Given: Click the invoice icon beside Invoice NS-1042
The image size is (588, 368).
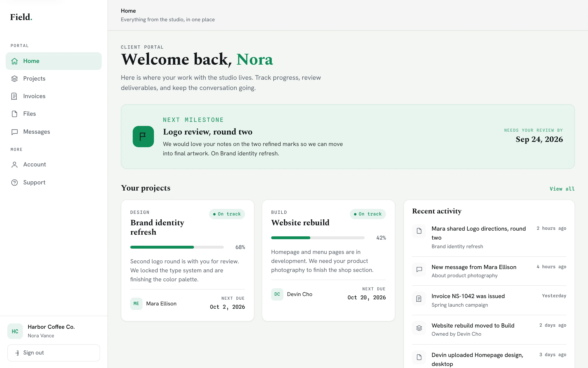Looking at the screenshot, I should (x=419, y=299).
